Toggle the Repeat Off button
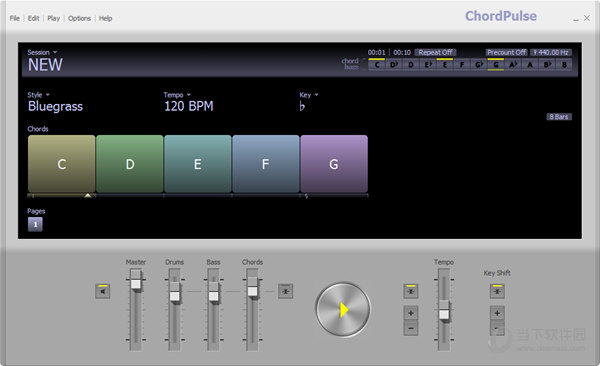Viewport: 600px width, 366px height. [435, 52]
